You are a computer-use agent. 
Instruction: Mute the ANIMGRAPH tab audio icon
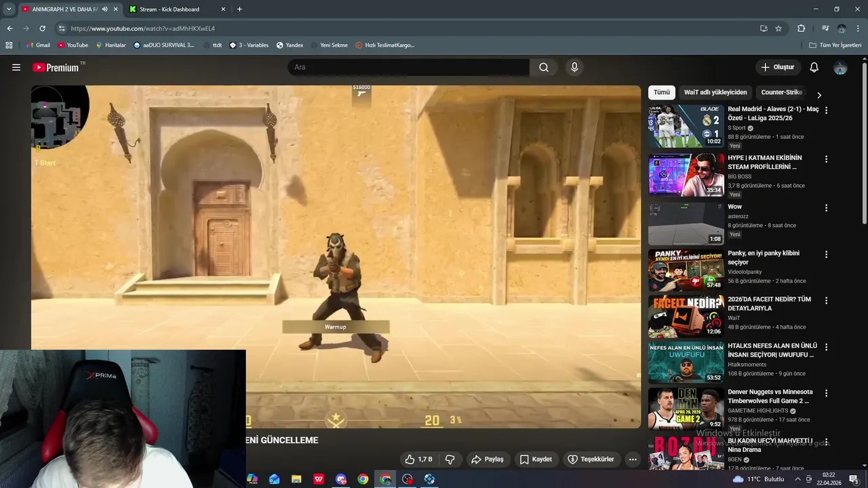[x=105, y=9]
